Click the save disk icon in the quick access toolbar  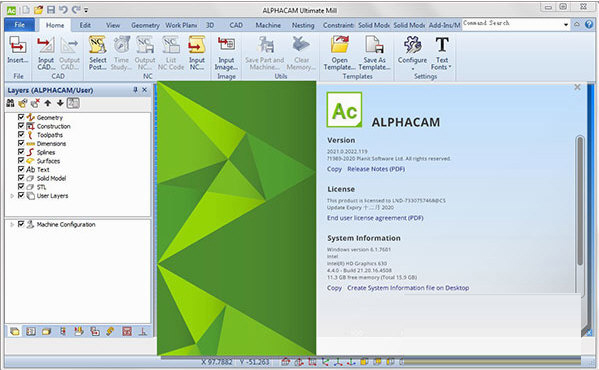[x=51, y=10]
